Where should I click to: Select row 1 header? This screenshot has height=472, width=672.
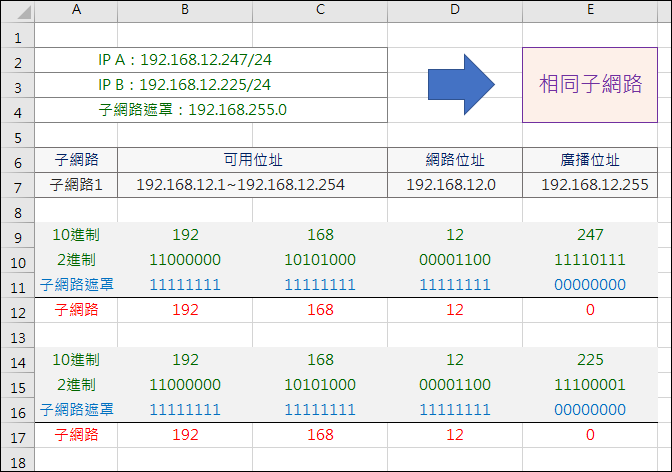pos(18,35)
